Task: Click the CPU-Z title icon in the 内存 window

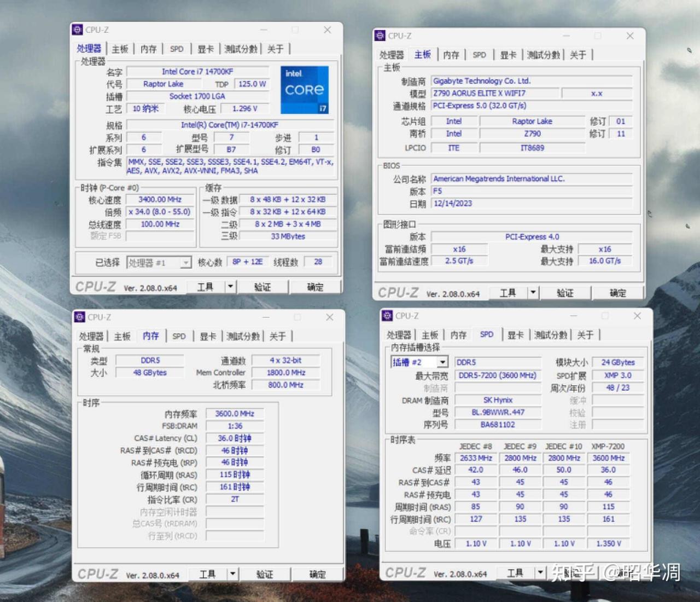Action: (80, 317)
